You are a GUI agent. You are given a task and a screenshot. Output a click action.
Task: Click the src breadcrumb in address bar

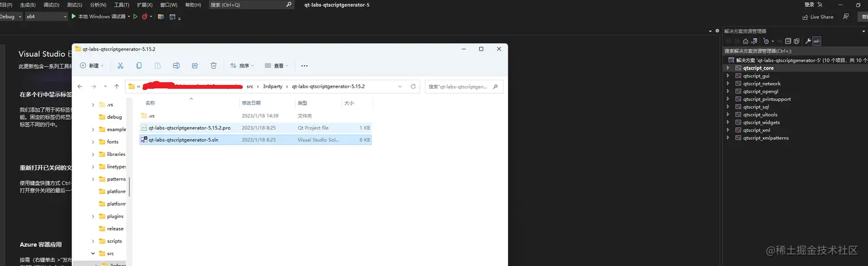(249, 87)
